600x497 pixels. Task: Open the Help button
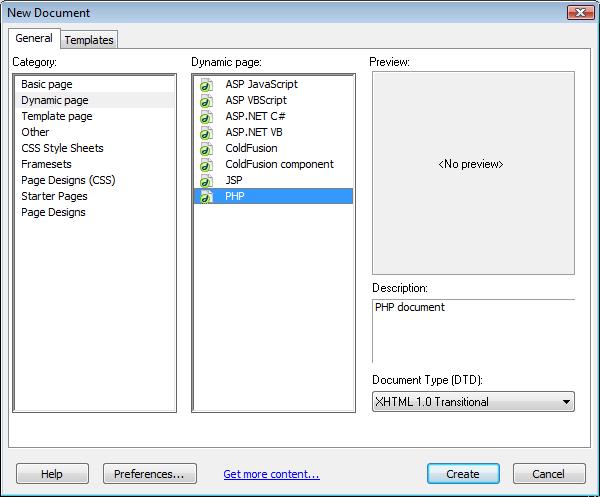[x=52, y=474]
